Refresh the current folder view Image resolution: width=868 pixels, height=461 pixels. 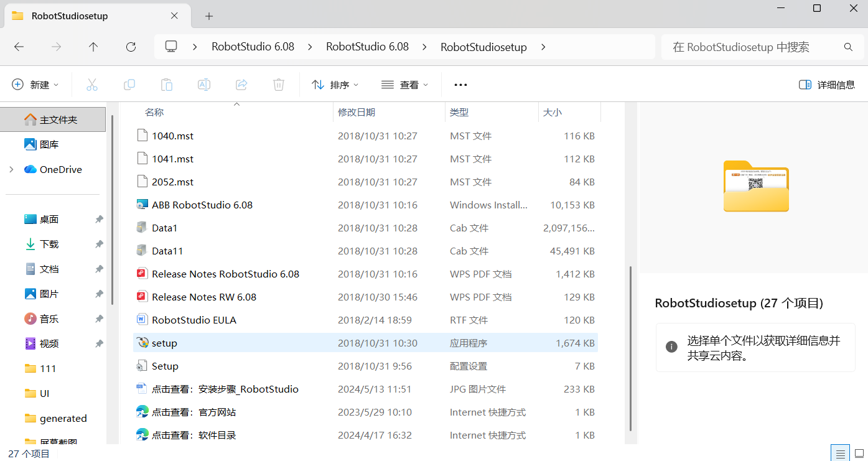(x=131, y=47)
